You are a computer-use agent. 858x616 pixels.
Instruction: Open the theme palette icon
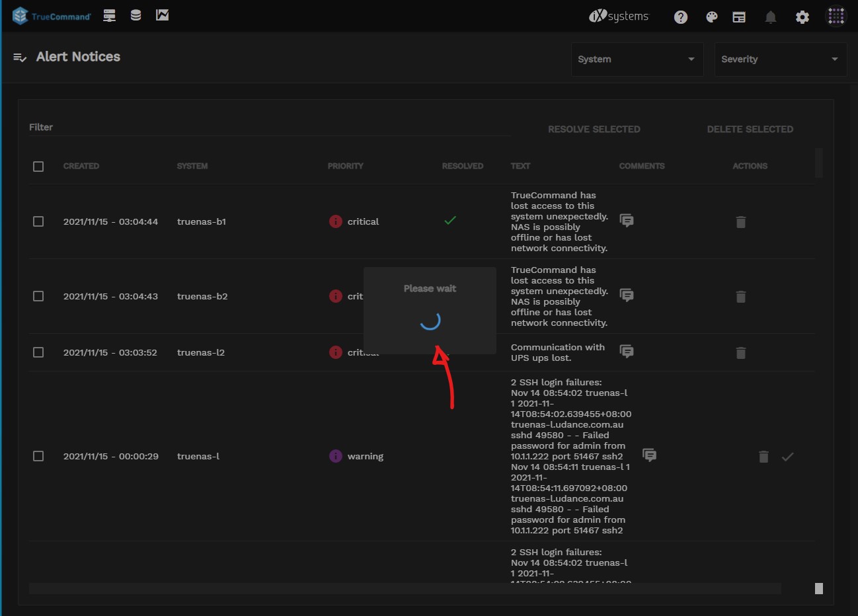pyautogui.click(x=711, y=17)
